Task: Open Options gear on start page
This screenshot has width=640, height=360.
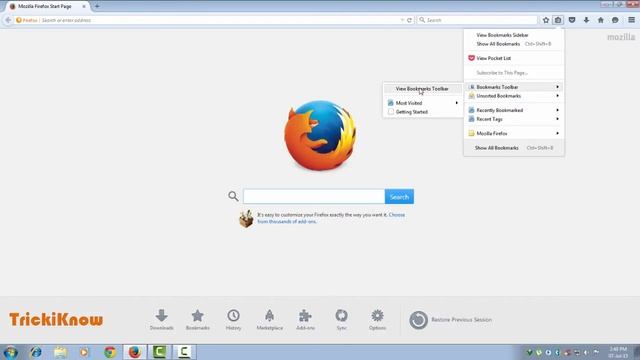Action: [377, 319]
